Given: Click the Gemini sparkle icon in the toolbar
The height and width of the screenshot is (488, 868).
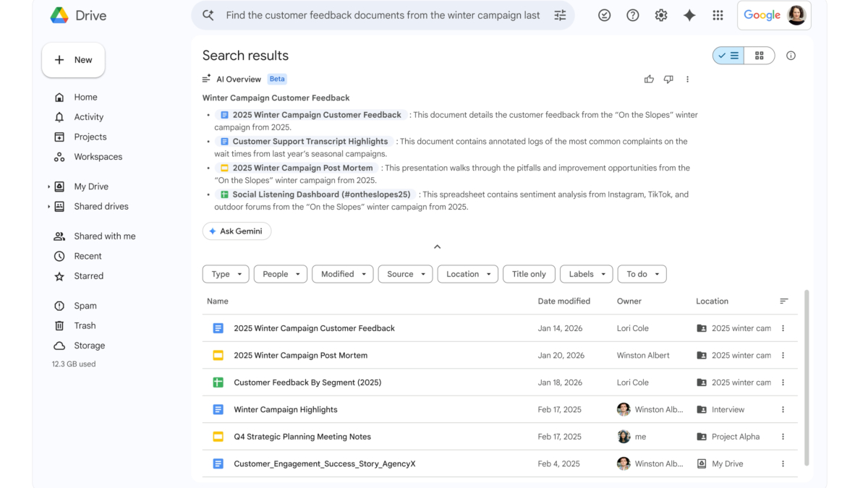Looking at the screenshot, I should click(x=689, y=14).
